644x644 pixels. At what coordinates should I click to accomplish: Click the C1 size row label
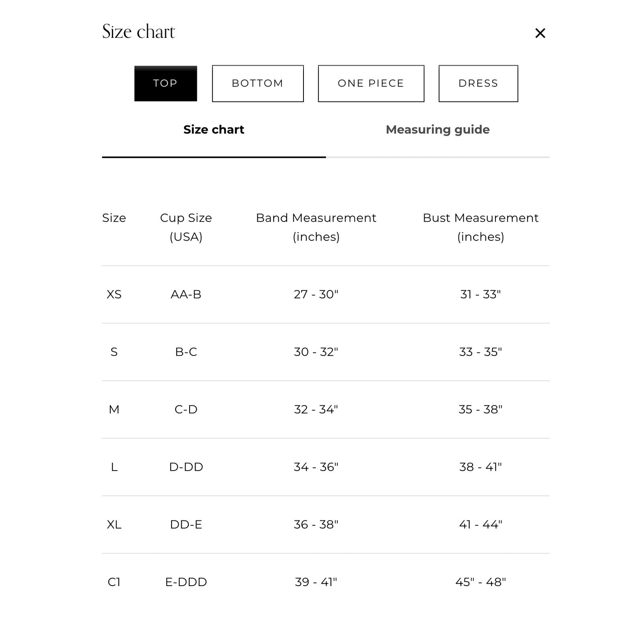point(114,582)
